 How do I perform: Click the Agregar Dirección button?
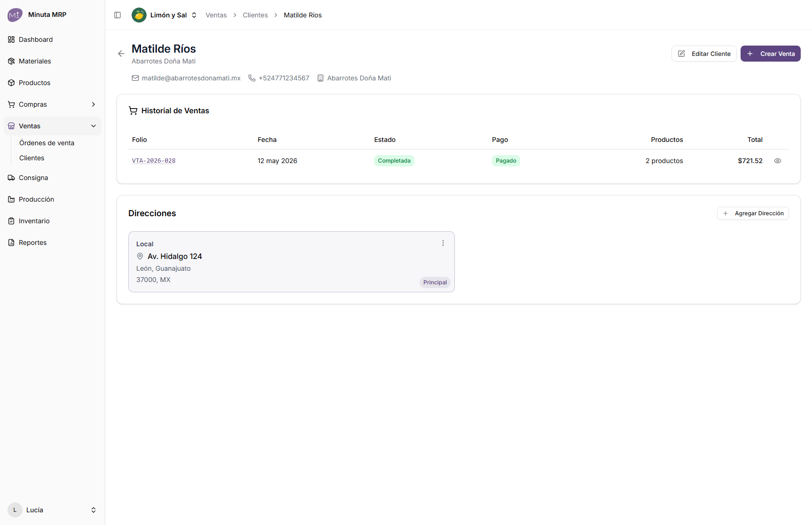tap(753, 213)
